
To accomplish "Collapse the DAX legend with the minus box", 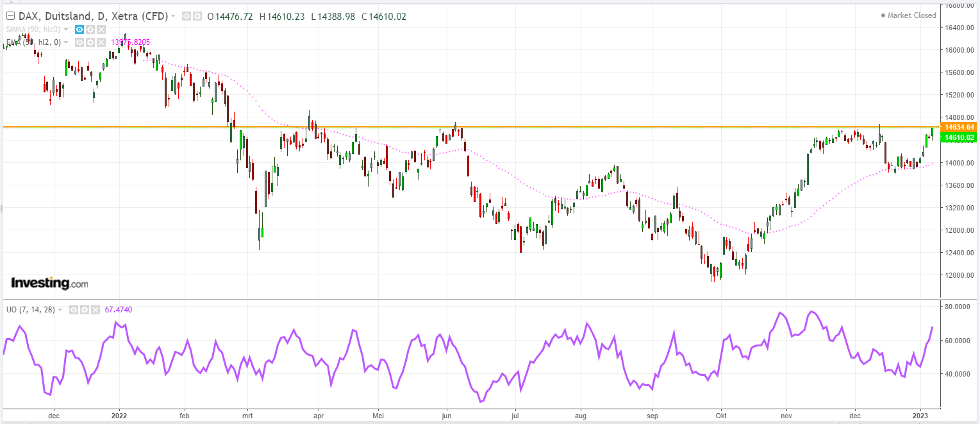I will coord(10,16).
